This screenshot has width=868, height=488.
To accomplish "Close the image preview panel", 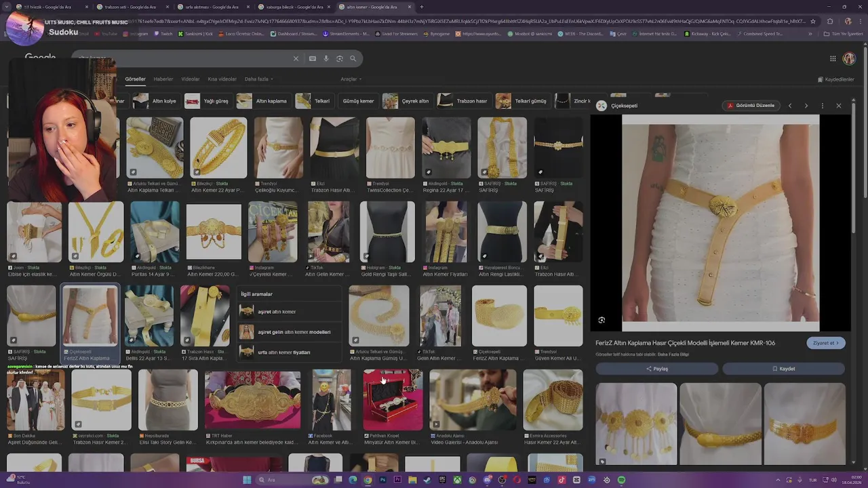I will click(x=839, y=106).
